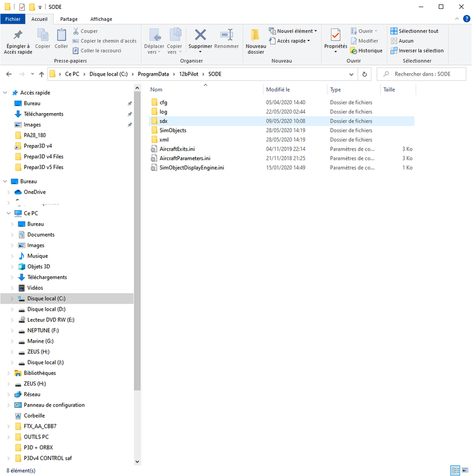Viewport: 472px width, 476px height.
Task: Click 12bPilot in address path
Action: (x=189, y=74)
